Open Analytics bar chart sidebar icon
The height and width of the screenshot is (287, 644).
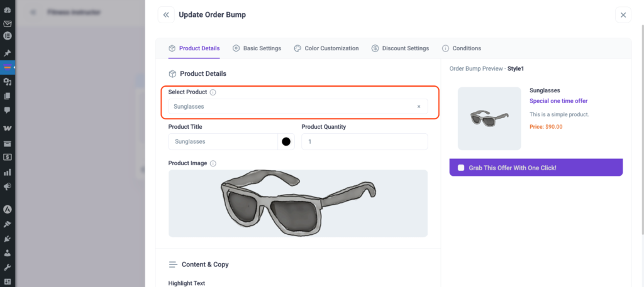point(7,172)
